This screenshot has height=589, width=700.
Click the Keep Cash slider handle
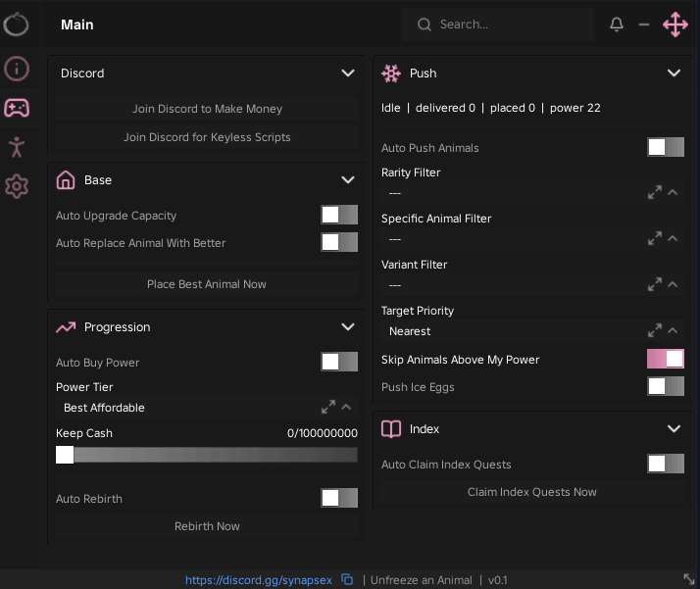pos(65,455)
